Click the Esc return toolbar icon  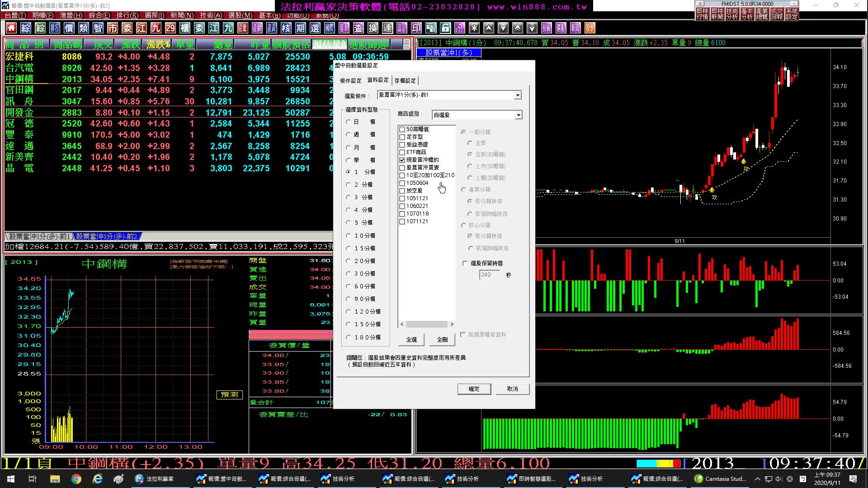tap(460, 28)
